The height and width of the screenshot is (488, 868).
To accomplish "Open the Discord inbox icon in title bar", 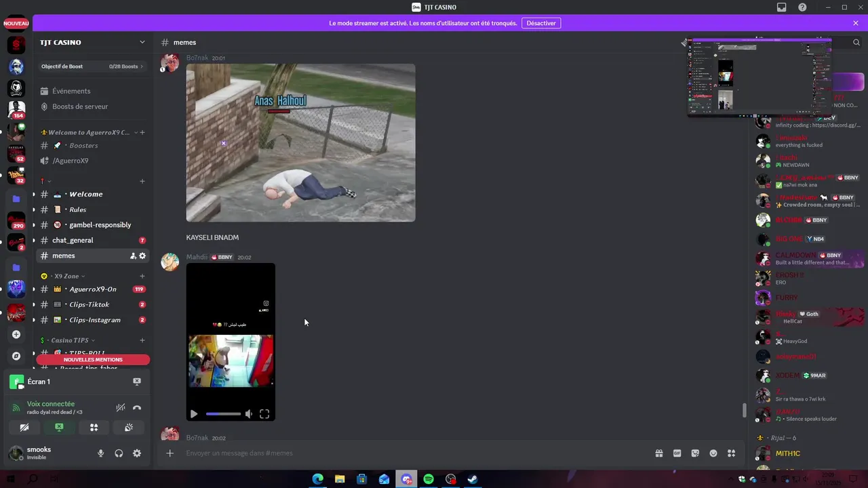I will click(x=782, y=7).
